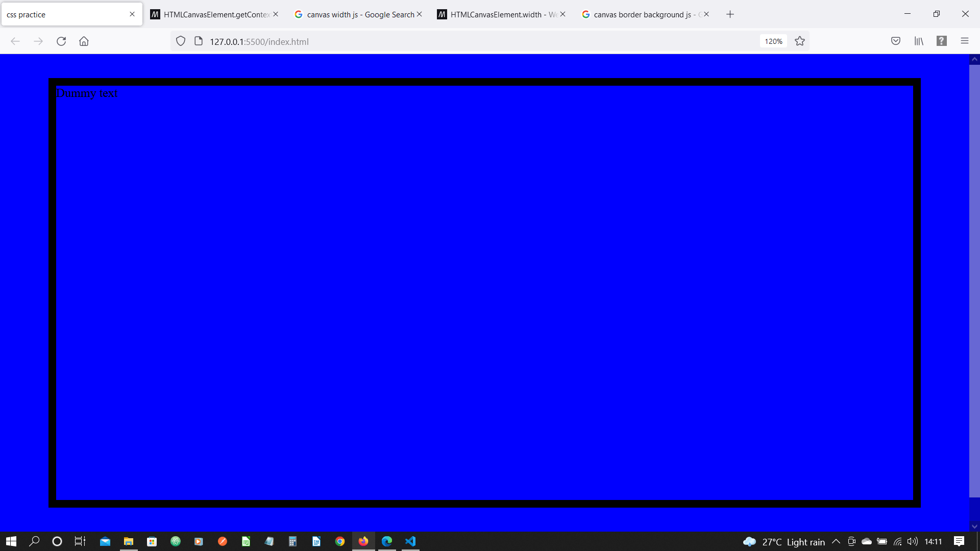Screen dimensions: 980x551
Task: Open the Firefox hamburger menu
Action: [x=964, y=41]
